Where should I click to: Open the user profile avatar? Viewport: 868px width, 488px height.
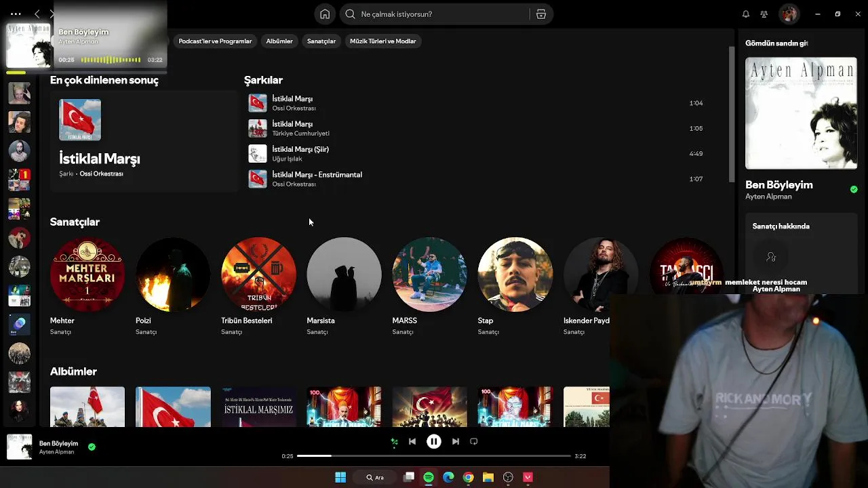click(x=789, y=14)
